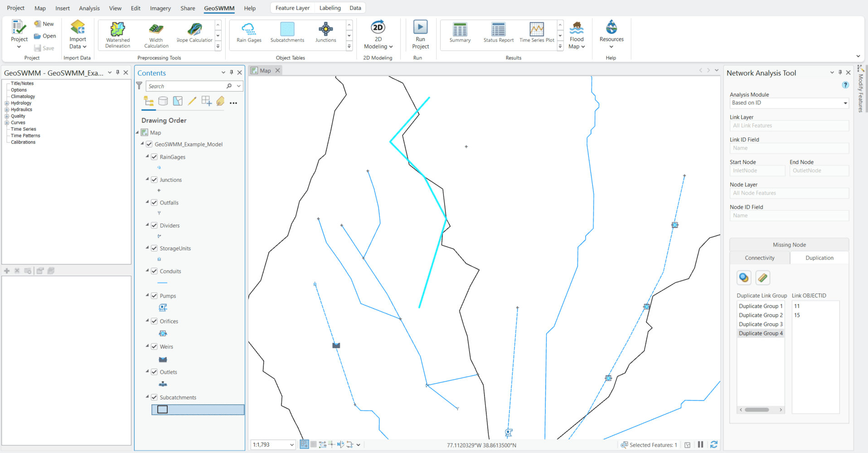868x453 pixels.
Task: Switch to the Labeling ribbon tab
Action: click(x=330, y=8)
